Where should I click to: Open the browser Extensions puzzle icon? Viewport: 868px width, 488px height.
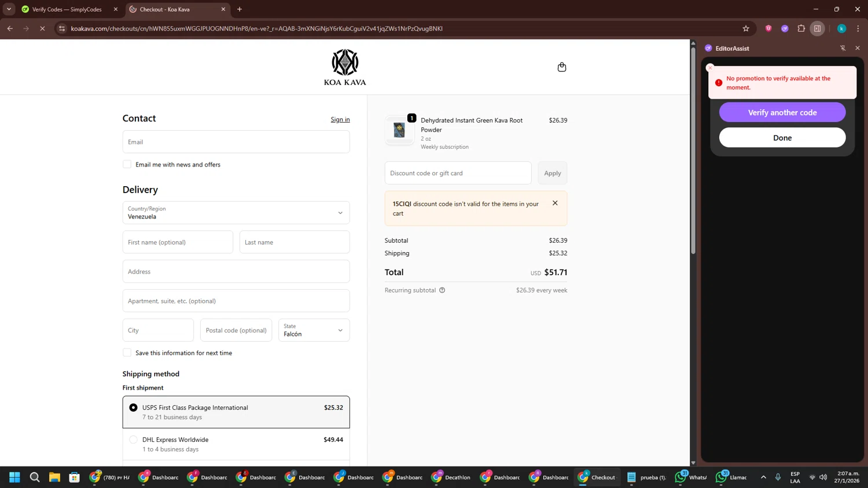coord(801,28)
